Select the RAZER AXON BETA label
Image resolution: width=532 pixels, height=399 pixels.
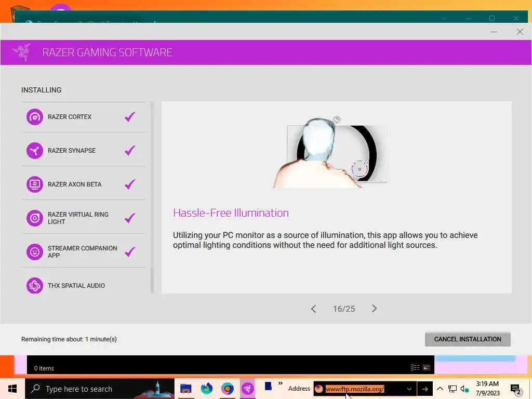pyautogui.click(x=75, y=184)
